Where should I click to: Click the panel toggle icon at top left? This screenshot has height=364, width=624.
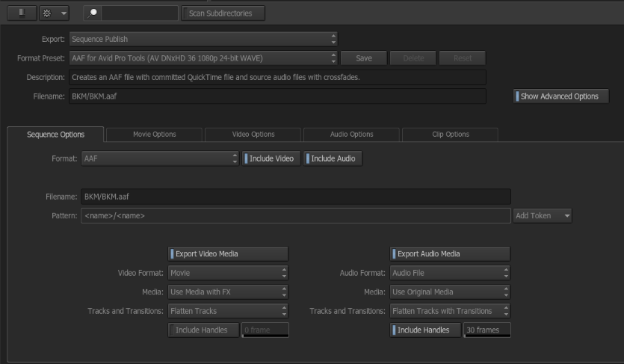click(21, 13)
